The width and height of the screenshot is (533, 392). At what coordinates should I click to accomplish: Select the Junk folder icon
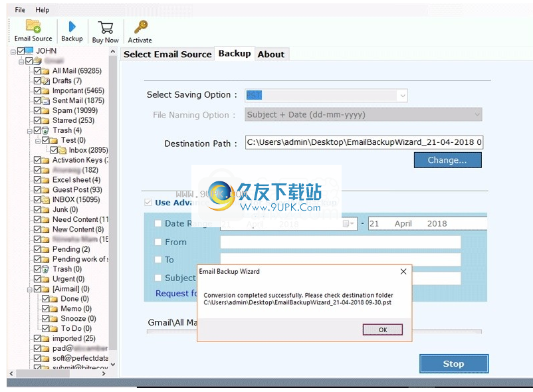point(45,209)
